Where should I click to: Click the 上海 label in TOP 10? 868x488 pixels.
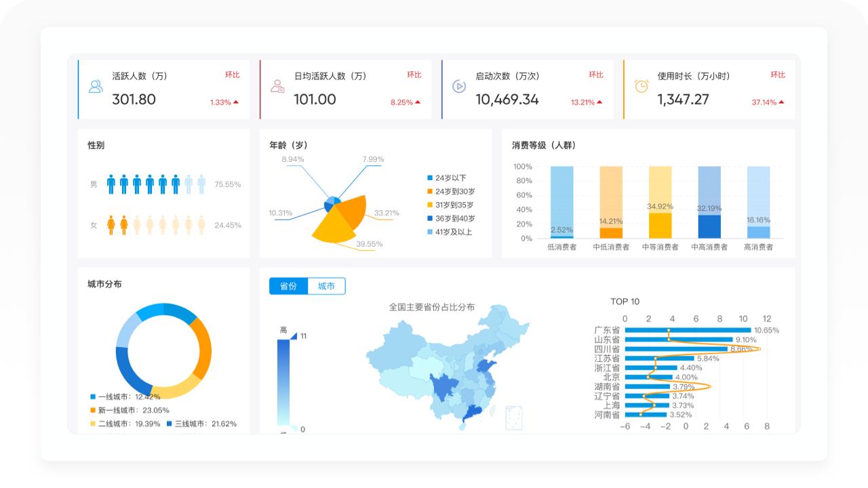pos(612,405)
